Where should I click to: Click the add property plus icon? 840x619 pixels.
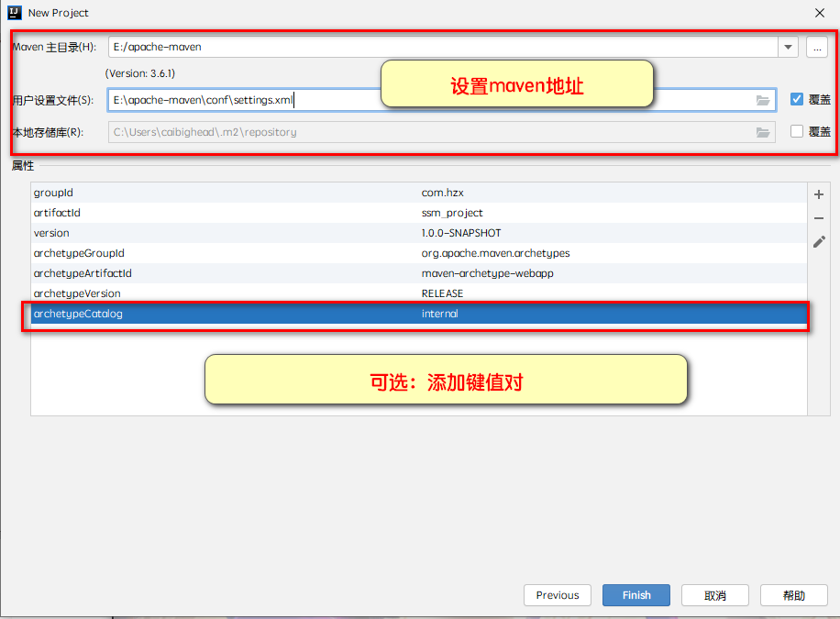pyautogui.click(x=819, y=194)
